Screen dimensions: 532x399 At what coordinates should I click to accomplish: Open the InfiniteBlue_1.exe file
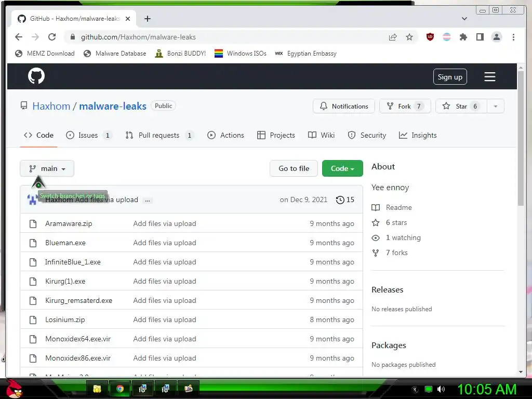coord(73,262)
